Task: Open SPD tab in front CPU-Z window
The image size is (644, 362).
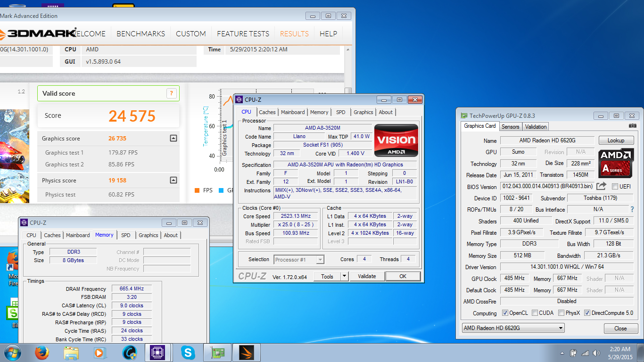Action: tap(340, 112)
